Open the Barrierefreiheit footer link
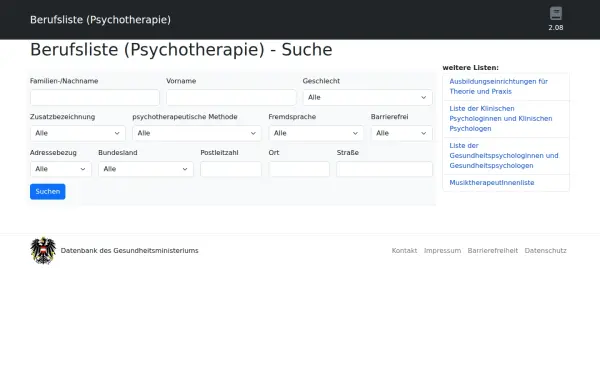This screenshot has height=375, width=600. point(492,251)
